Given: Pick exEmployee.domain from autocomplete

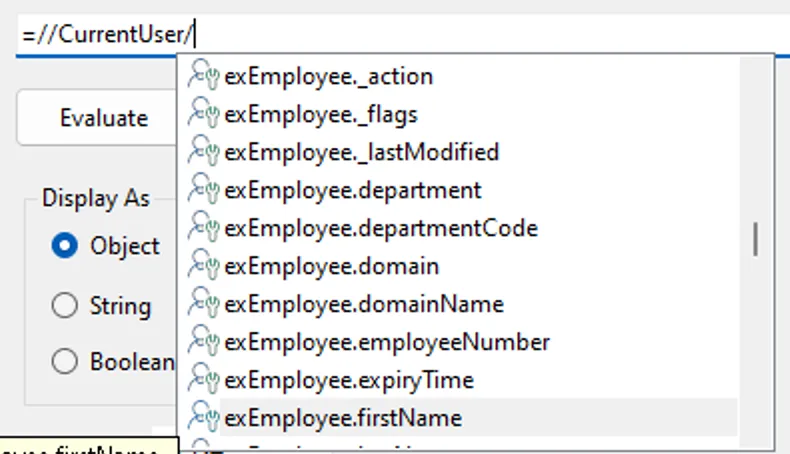Looking at the screenshot, I should point(461,266).
